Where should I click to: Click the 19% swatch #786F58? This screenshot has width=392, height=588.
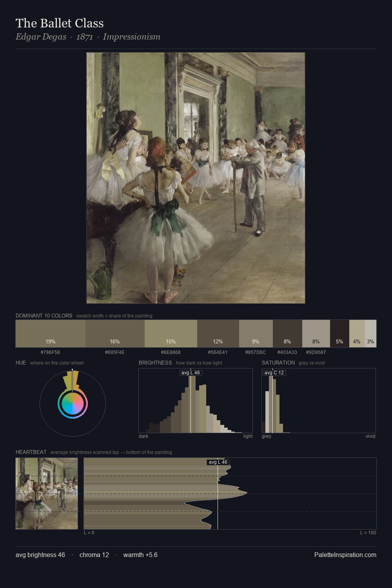(51, 334)
